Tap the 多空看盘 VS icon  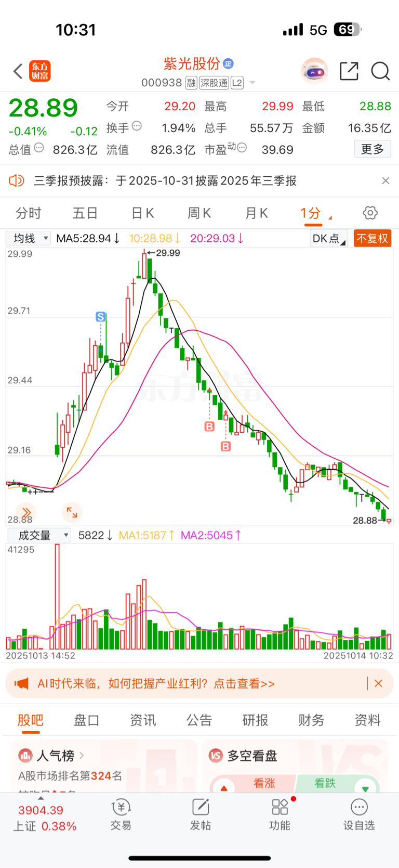[x=216, y=755]
